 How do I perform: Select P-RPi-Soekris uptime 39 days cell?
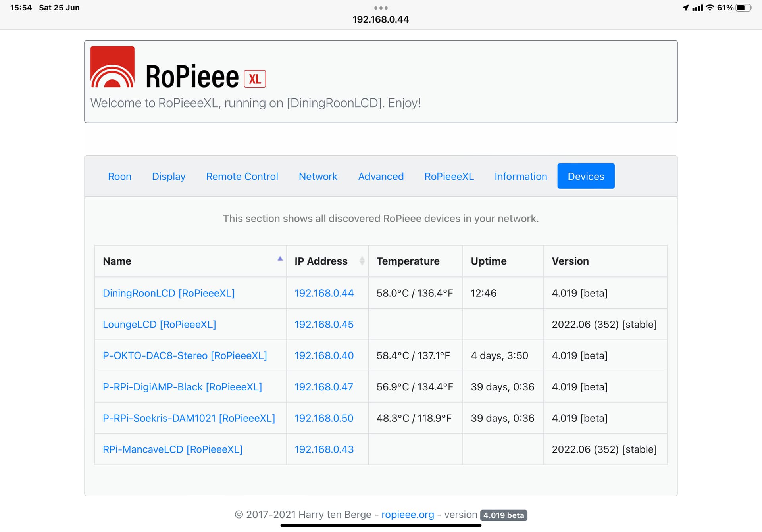point(503,418)
